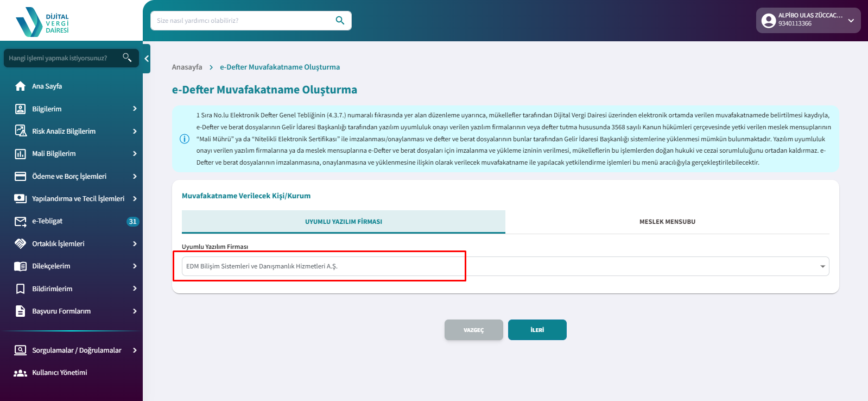Switch to the MESLEK MENSUBU tab
This screenshot has width=868, height=401.
(667, 222)
